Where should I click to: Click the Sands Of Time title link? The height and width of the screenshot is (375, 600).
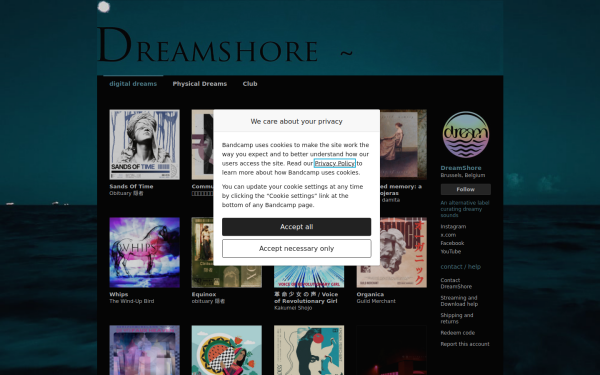(x=131, y=186)
